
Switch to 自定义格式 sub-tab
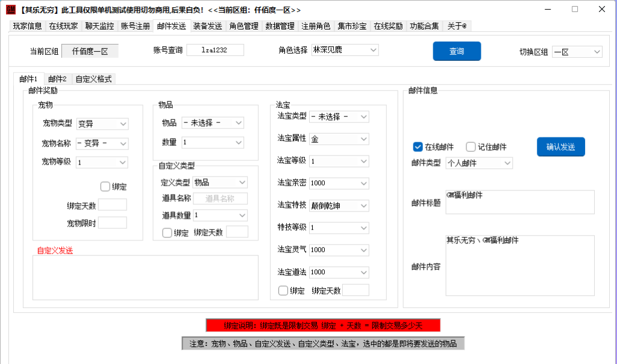click(93, 79)
